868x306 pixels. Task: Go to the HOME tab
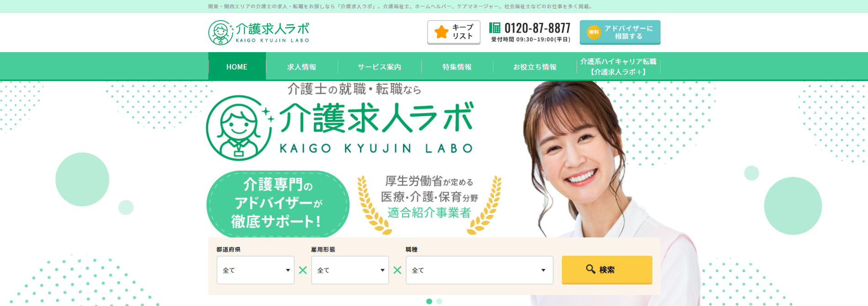tap(237, 67)
